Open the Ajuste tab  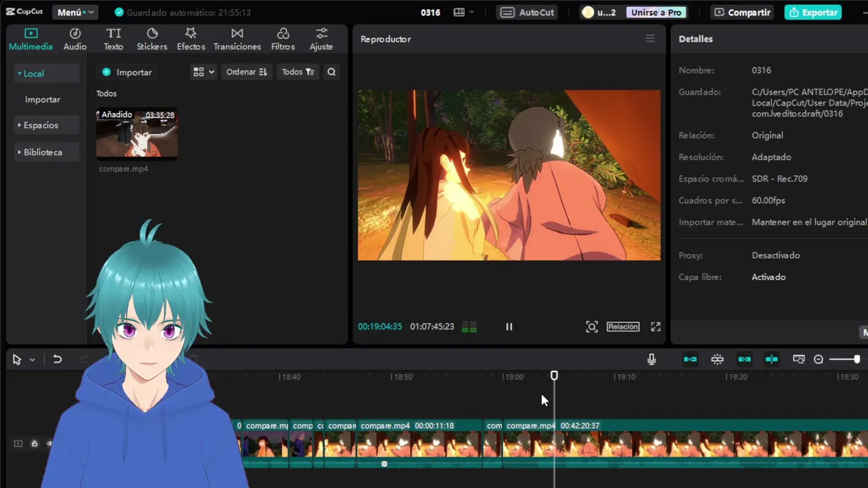pos(321,39)
